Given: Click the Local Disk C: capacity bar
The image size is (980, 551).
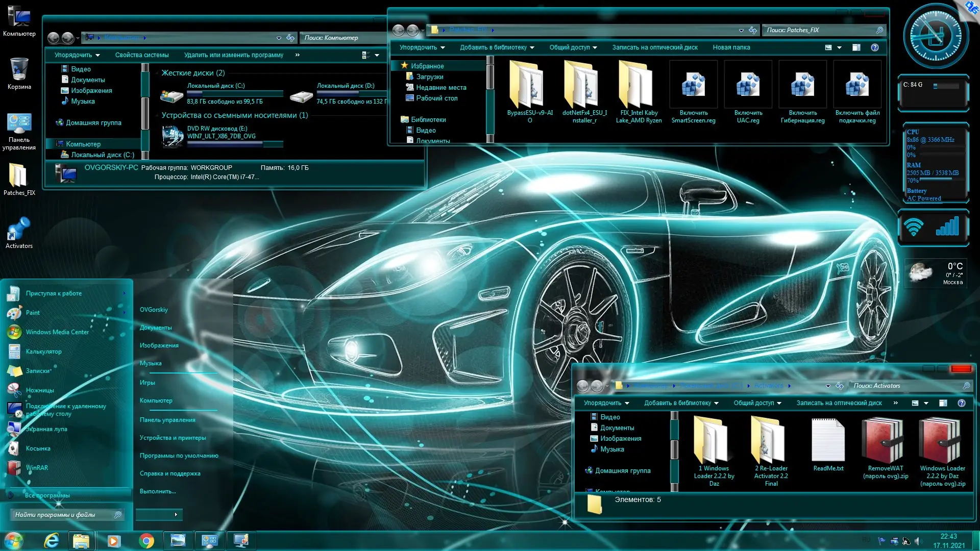Looking at the screenshot, I should (235, 93).
